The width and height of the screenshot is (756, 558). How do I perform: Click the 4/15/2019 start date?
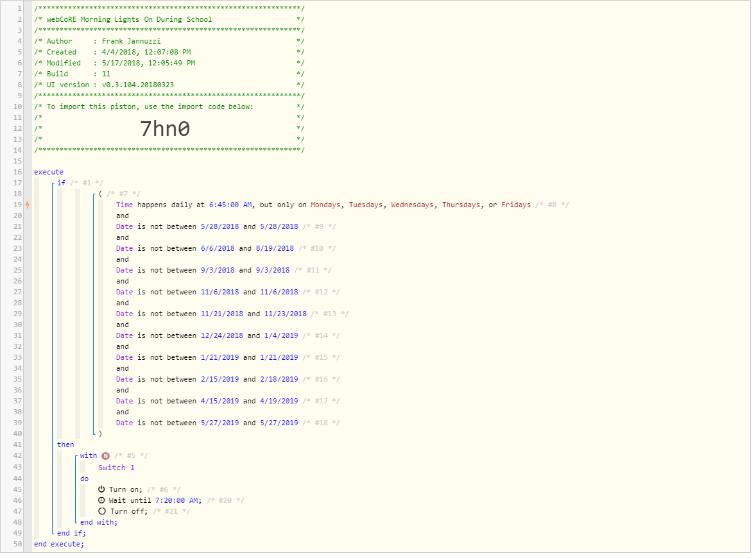[x=220, y=402]
